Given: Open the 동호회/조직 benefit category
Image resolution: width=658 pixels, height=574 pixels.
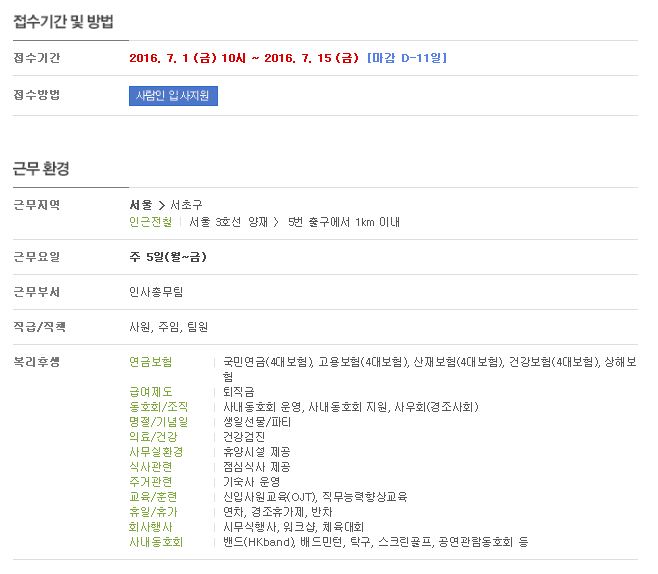Looking at the screenshot, I should pyautogui.click(x=158, y=407).
